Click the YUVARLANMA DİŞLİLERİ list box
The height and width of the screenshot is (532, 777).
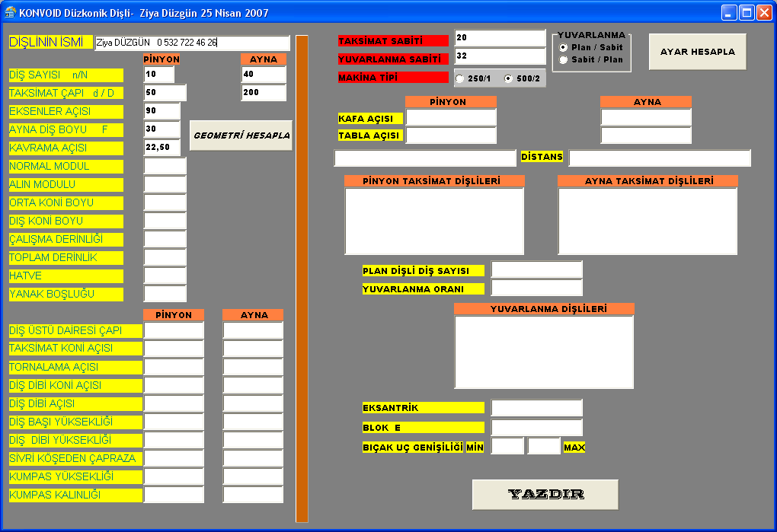pos(544,351)
